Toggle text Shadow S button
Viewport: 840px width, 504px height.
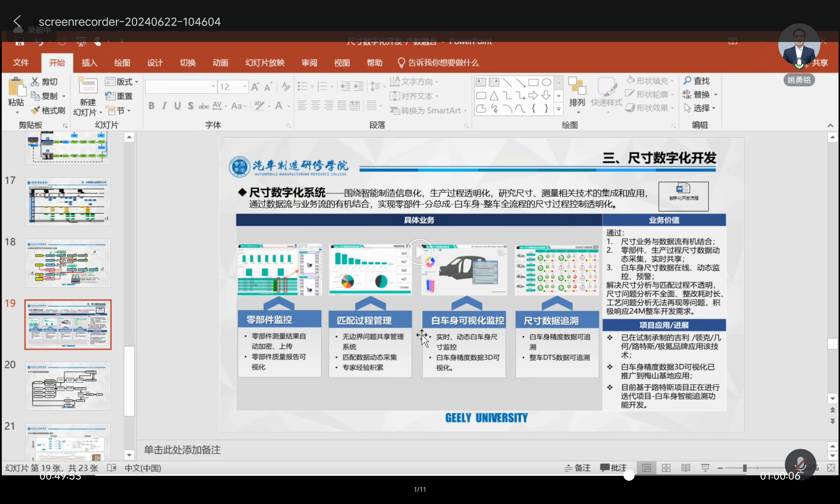point(191,106)
